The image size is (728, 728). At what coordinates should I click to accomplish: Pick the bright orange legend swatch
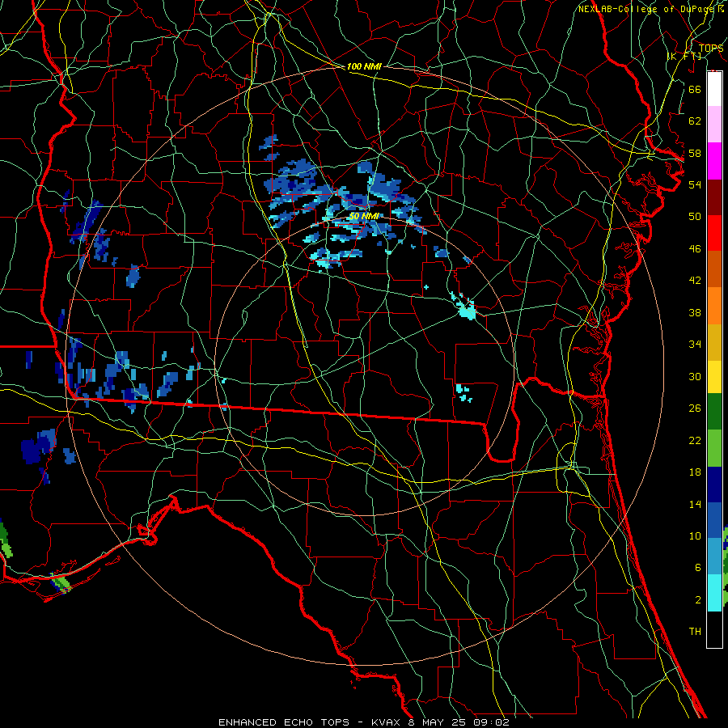coord(714,306)
